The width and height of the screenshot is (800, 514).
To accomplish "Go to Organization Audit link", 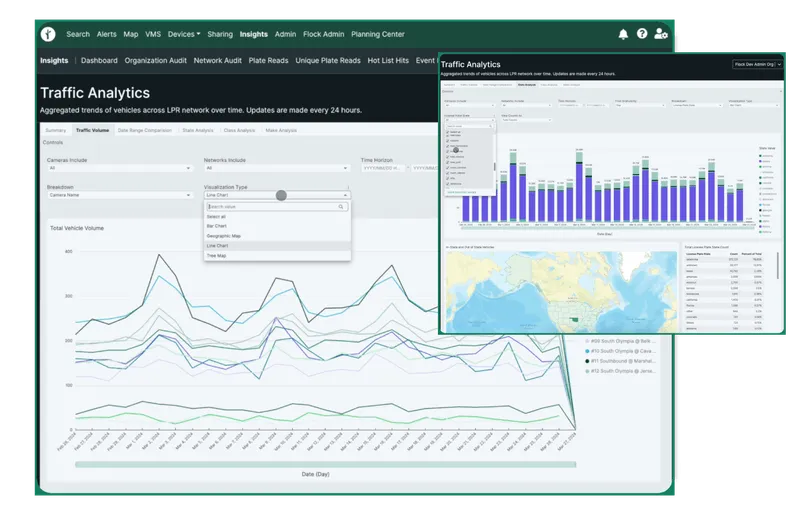I will 156,60.
